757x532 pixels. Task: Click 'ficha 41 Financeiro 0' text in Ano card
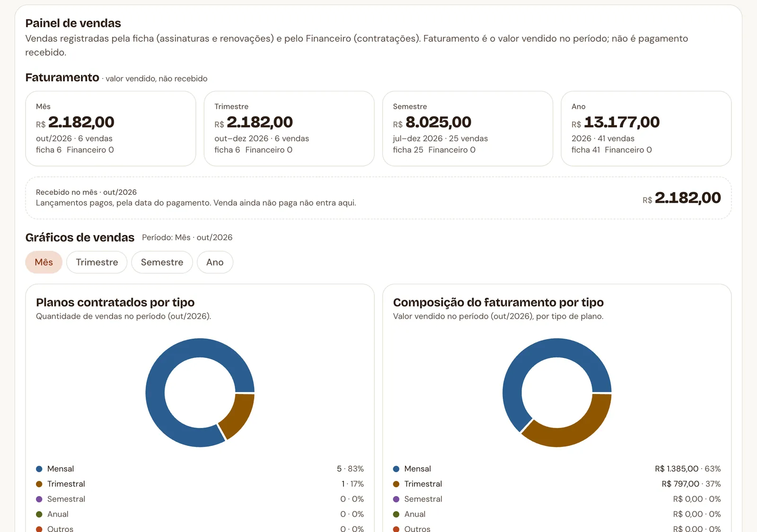point(612,150)
